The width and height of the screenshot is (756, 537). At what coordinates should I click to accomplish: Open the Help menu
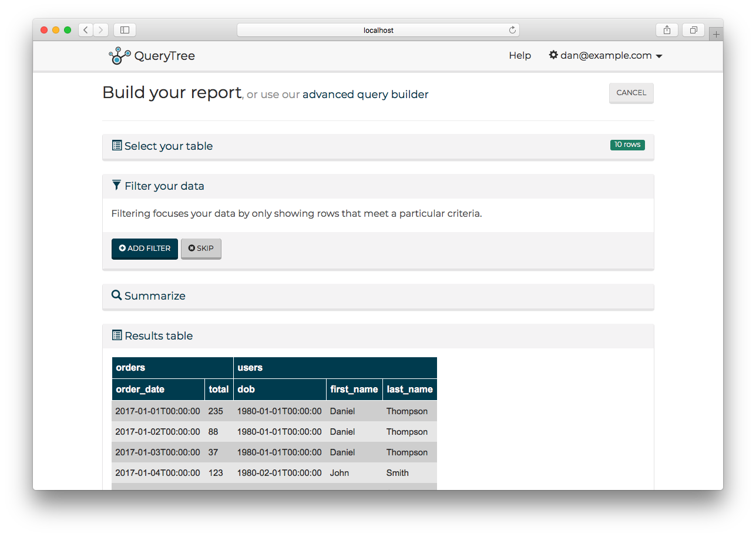[519, 55]
